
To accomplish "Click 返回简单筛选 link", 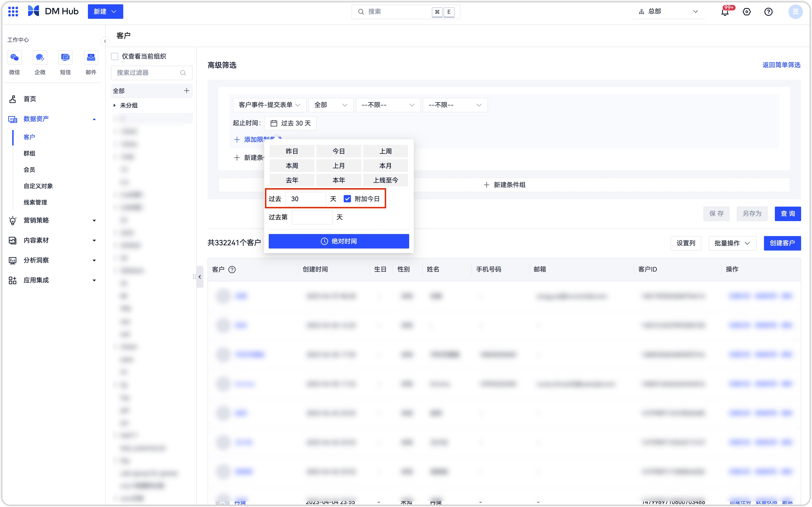I will [781, 65].
